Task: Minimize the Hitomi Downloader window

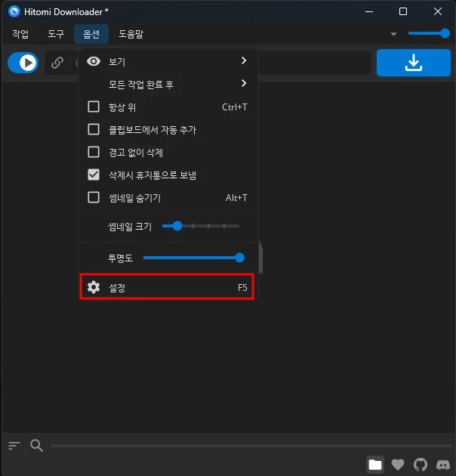Action: coord(369,11)
